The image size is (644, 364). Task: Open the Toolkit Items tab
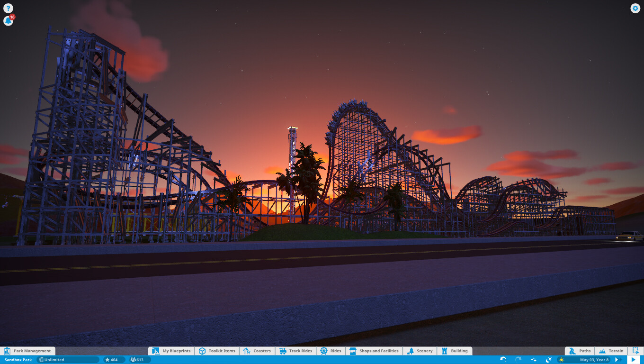pyautogui.click(x=217, y=351)
